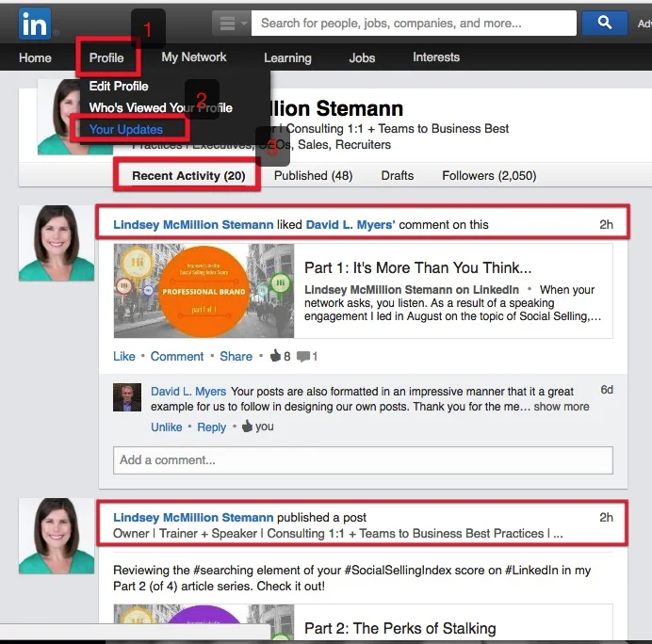Open the search category dropdown menu

231,24
